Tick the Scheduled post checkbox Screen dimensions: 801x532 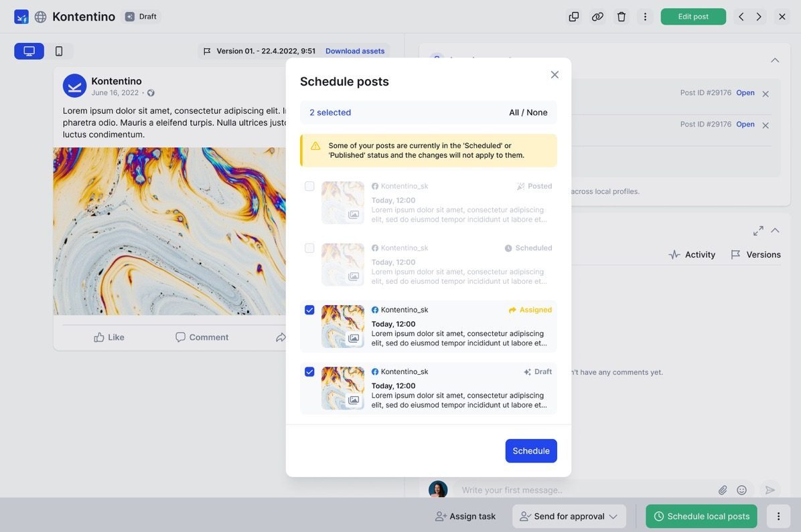(309, 248)
